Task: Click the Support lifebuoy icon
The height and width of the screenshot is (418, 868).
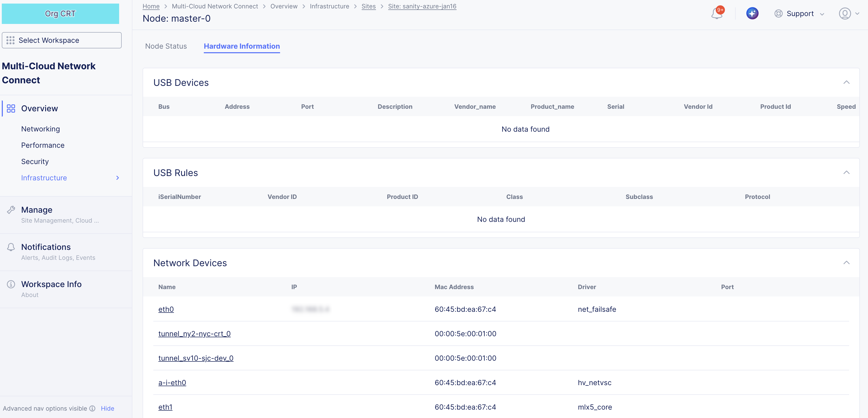Action: pos(778,14)
